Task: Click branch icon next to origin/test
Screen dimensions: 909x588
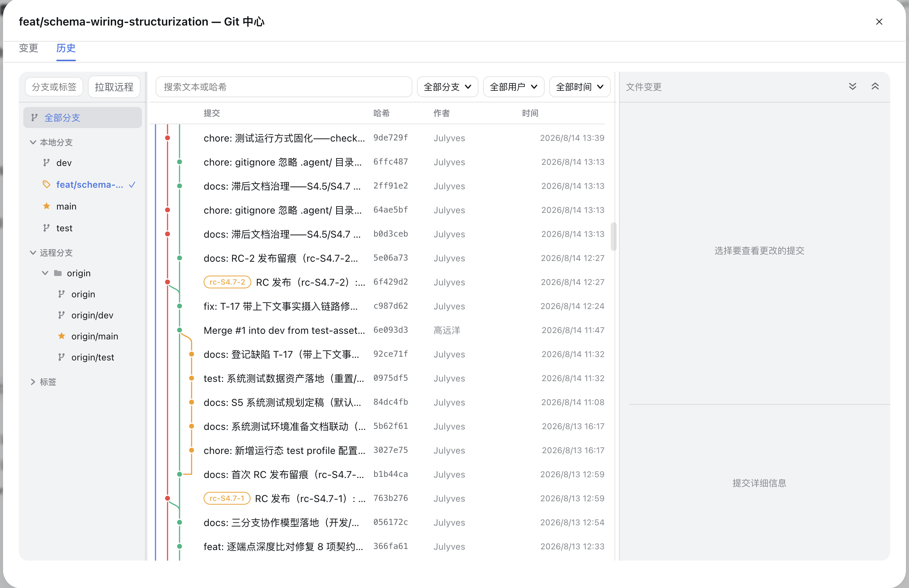Action: click(x=61, y=357)
